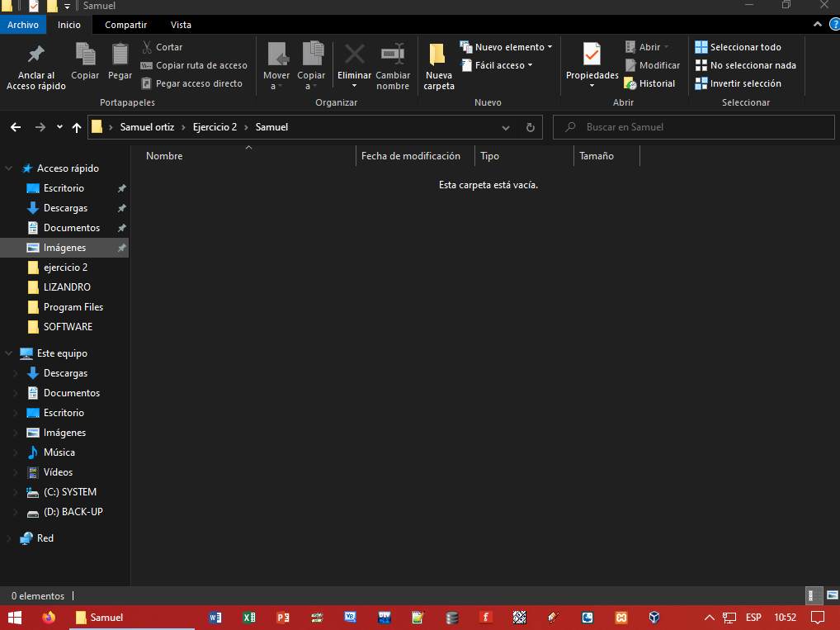Expand the (C:) SYSTEM drive tree node
The height and width of the screenshot is (630, 840).
pos(15,492)
